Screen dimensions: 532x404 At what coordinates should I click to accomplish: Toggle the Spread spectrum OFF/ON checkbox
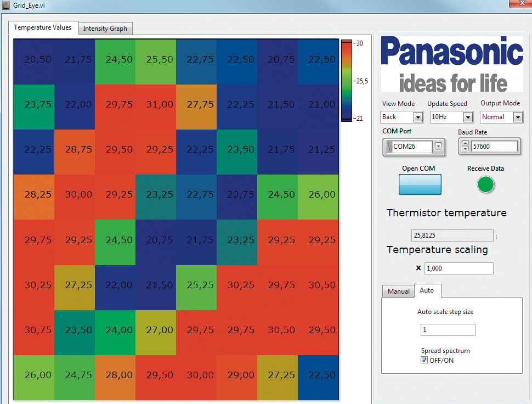click(x=424, y=360)
